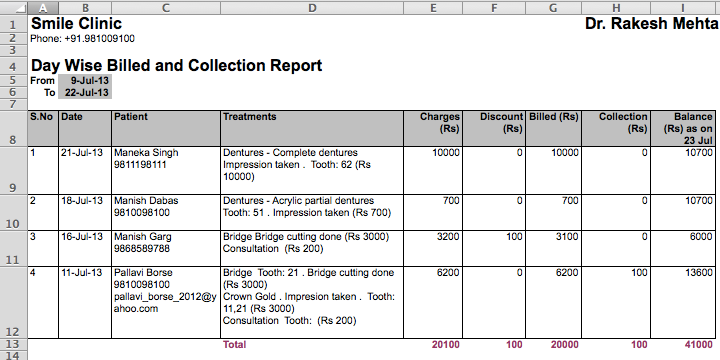Click the 11-Jul-13 date cell
720x360 pixels.
(x=85, y=303)
